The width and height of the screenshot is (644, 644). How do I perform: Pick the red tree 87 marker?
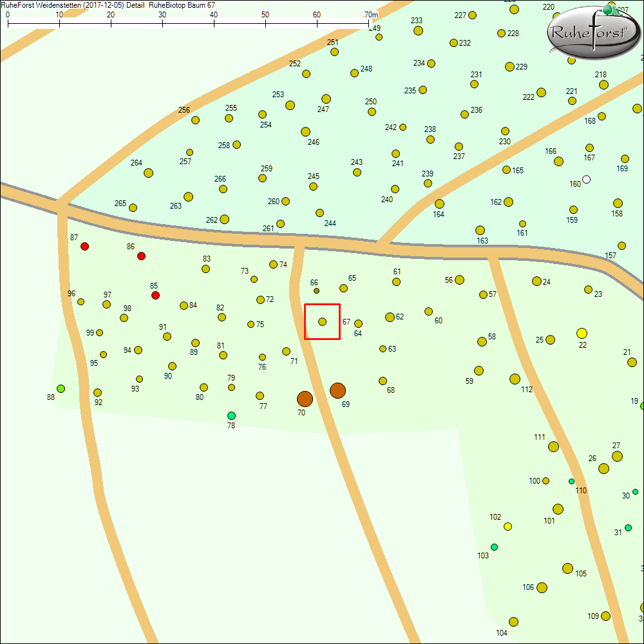coord(84,247)
